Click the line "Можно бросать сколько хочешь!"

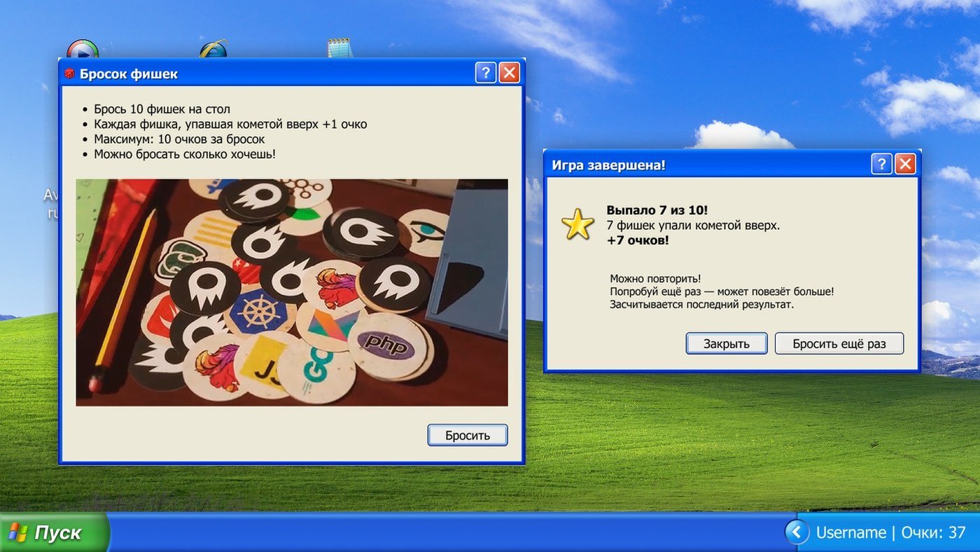click(185, 154)
